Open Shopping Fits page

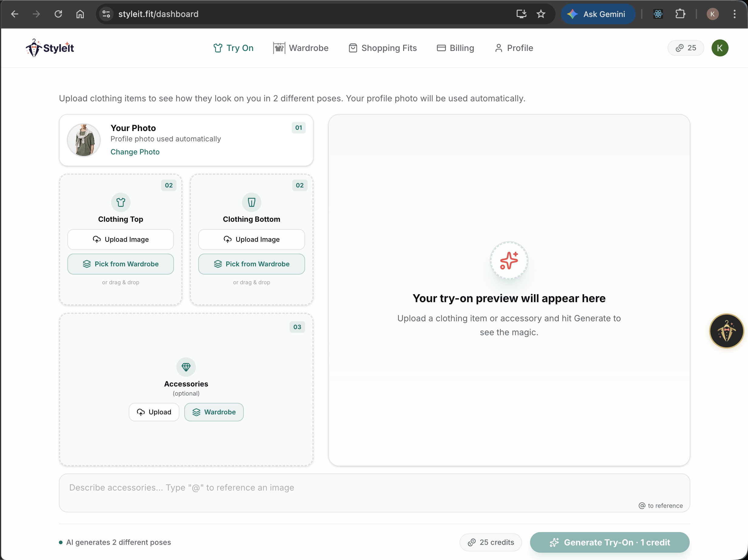tap(383, 48)
